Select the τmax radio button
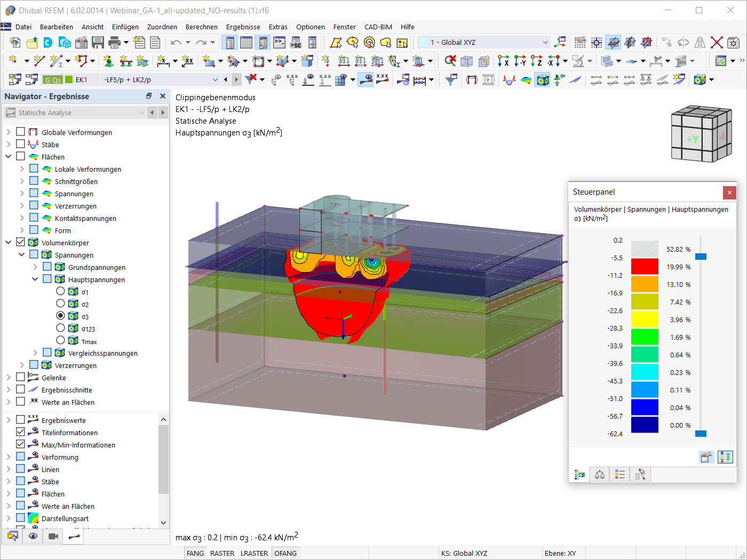This screenshot has width=747, height=560. (x=60, y=340)
